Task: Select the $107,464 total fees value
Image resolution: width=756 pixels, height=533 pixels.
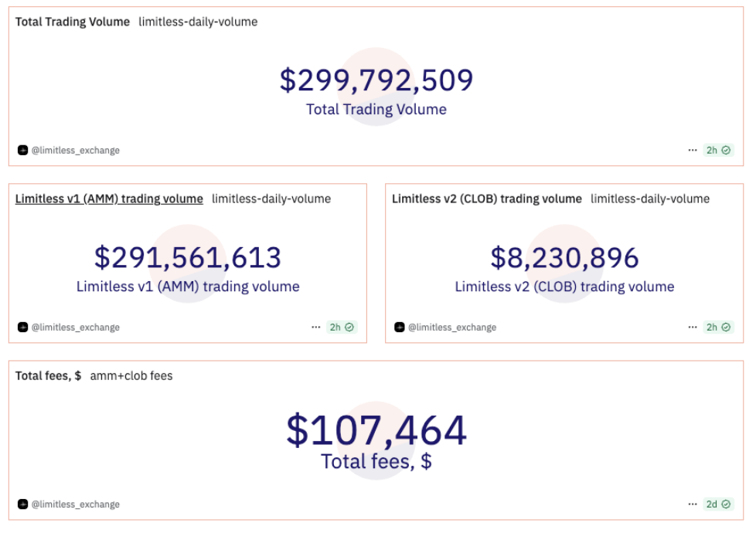Action: tap(376, 431)
